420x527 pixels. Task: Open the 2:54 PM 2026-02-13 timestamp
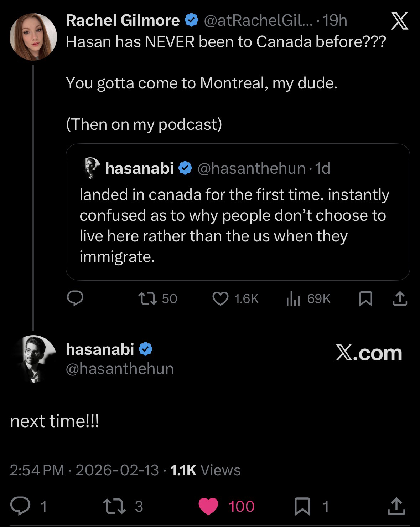(84, 470)
